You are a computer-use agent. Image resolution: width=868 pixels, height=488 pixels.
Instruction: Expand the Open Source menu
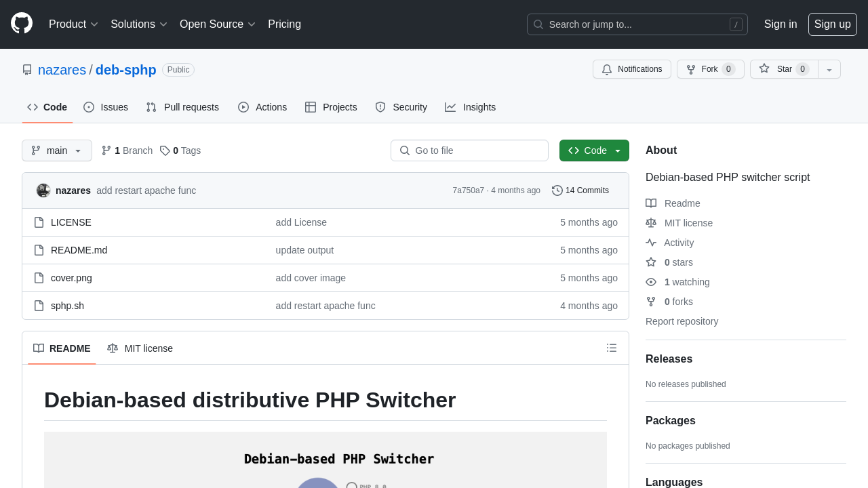coord(218,24)
